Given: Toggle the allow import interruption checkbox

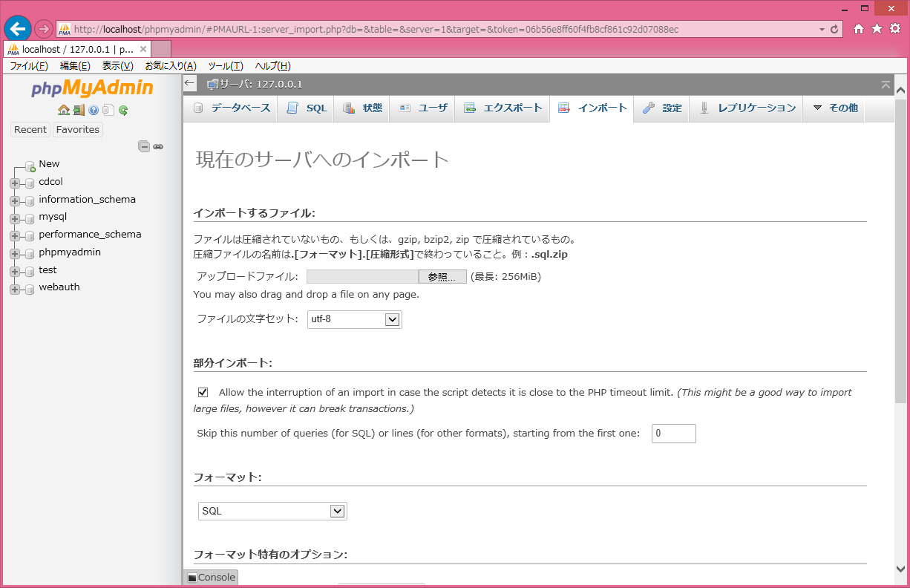Looking at the screenshot, I should point(203,392).
